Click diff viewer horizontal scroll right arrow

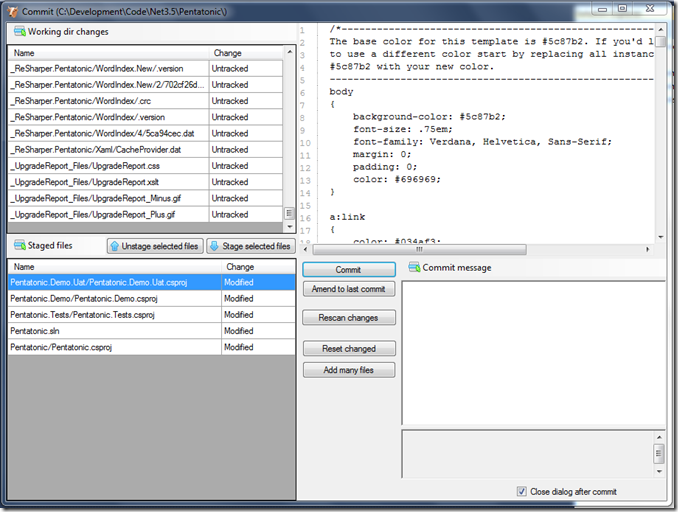647,249
